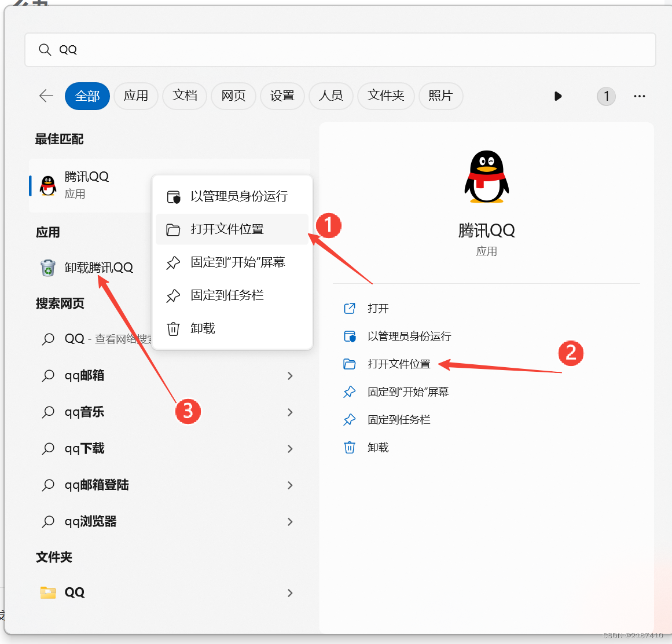Open 卸载腾讯QQ app result
The width and height of the screenshot is (672, 644).
98,268
